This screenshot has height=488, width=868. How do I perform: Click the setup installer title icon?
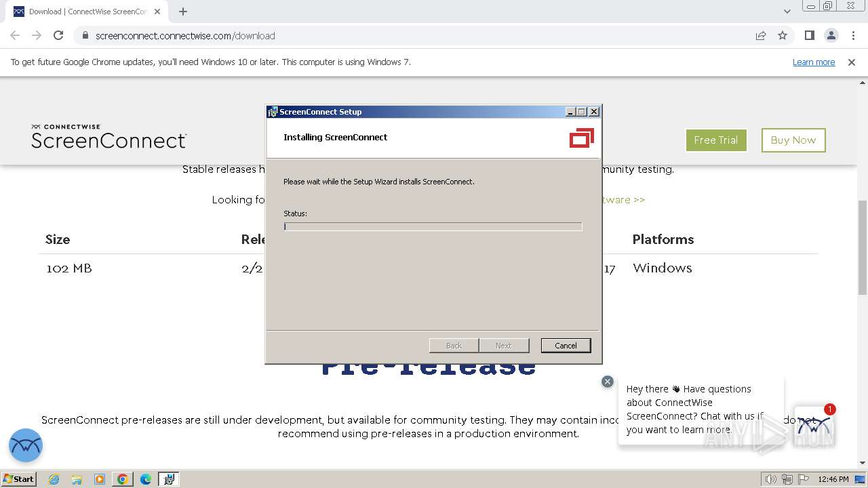[273, 112]
